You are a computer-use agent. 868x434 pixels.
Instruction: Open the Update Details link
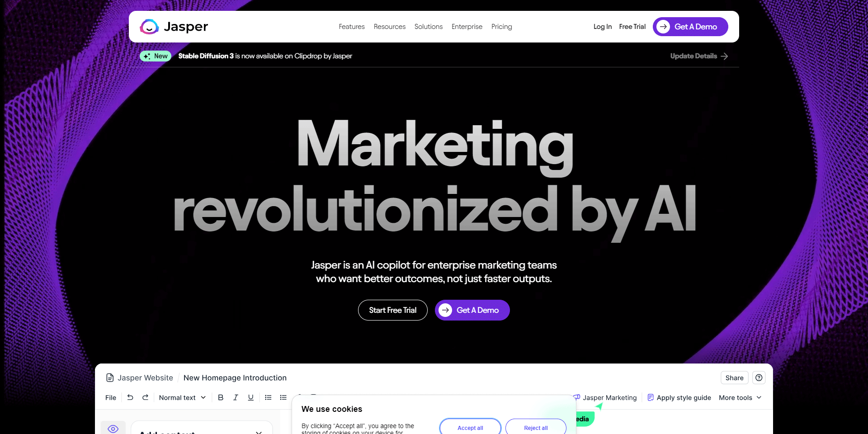pos(698,56)
